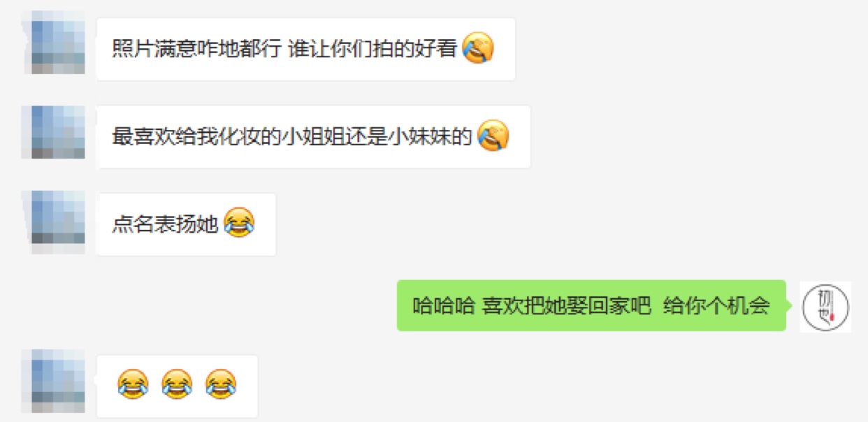Click the text 给你个机会 in the green bubble

(716, 306)
